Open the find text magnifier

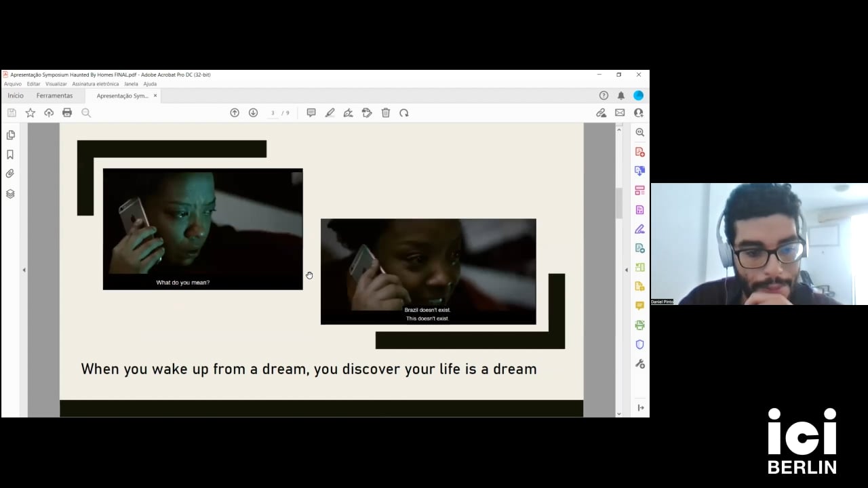click(x=86, y=113)
